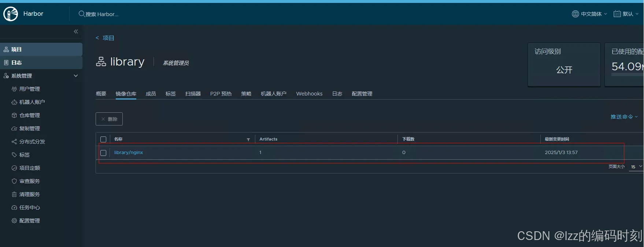Click the filter icon in 名称 column
This screenshot has width=644, height=247.
pos(248,139)
